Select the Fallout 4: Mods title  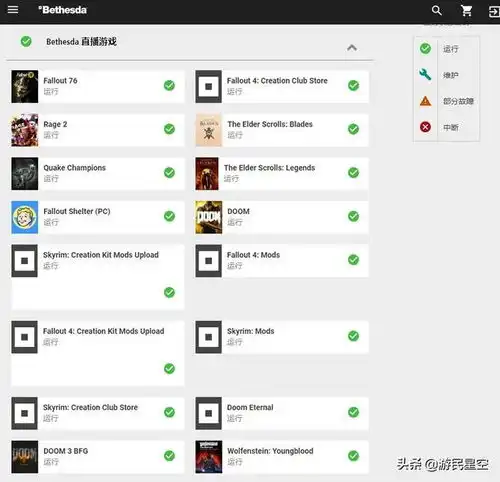(x=253, y=255)
